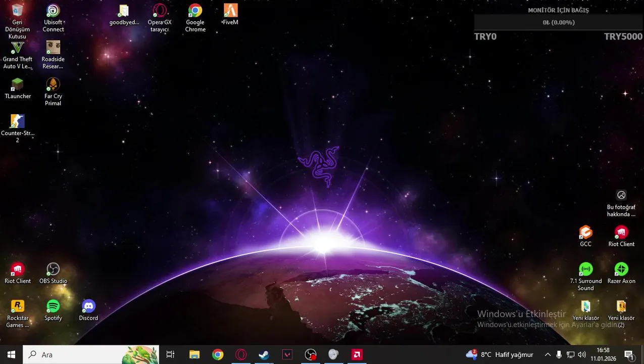Click the Ara search box
The width and height of the screenshot is (644, 364).
(x=91, y=354)
